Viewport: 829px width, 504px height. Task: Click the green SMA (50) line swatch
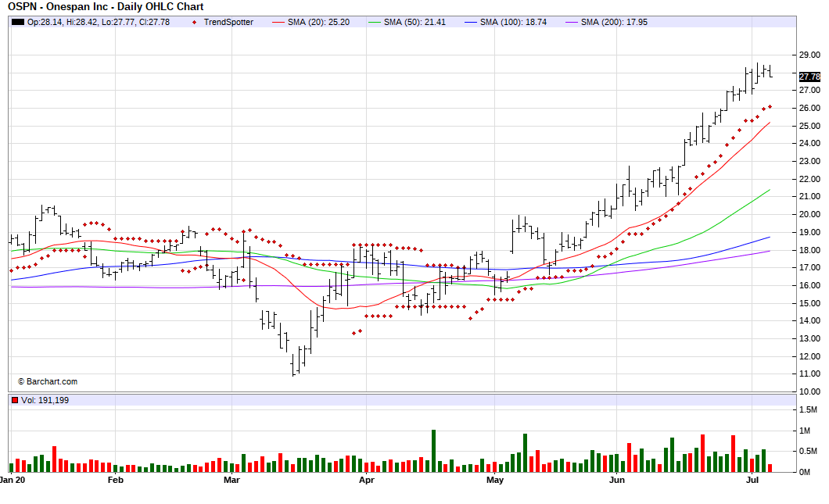pos(375,22)
